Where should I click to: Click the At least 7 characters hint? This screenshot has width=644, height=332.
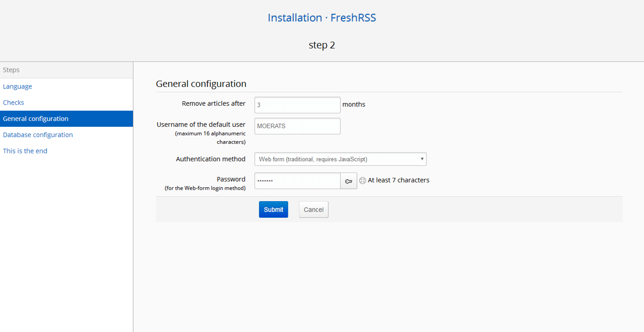399,180
